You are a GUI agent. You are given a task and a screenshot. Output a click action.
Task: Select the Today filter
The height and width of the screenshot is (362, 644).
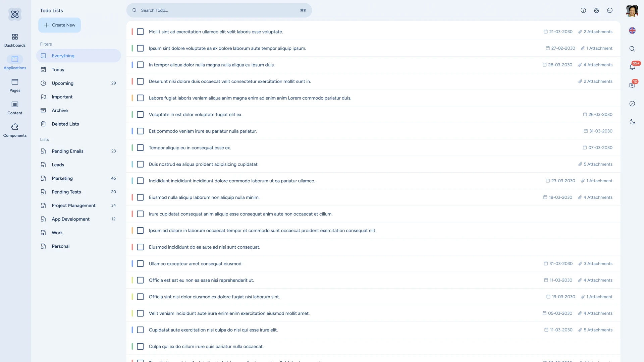(78, 70)
